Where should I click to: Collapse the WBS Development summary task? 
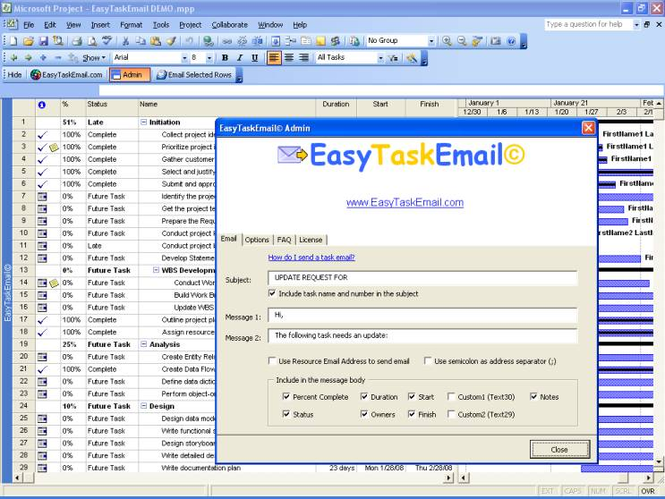click(x=156, y=270)
